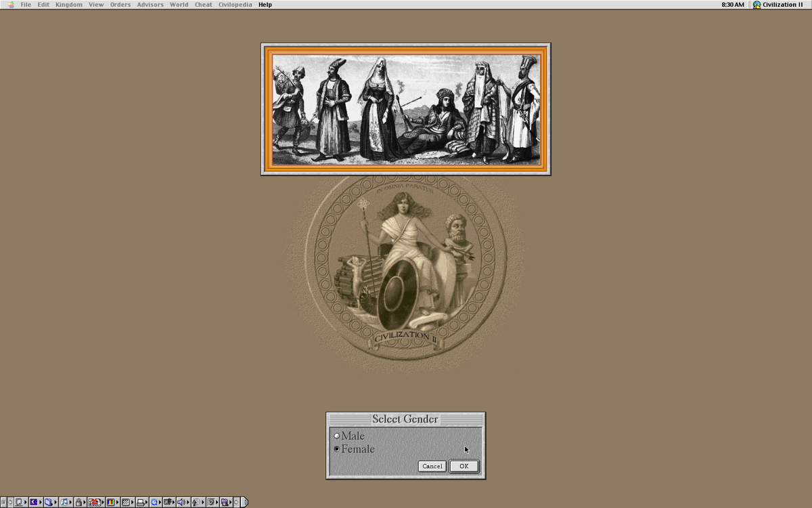Screen dimensions: 812x508
Task: Click the printer selector icon in the control strip
Action: coord(140,503)
